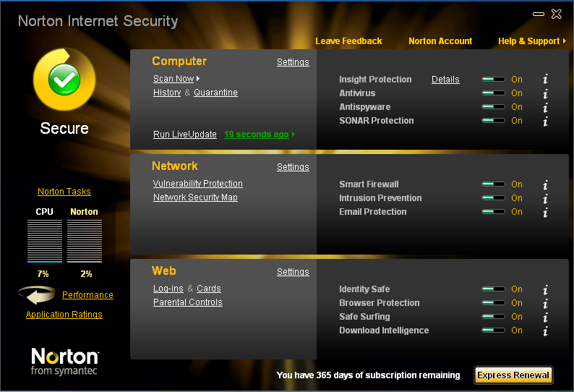Open Log-ins link under Web
The width and height of the screenshot is (574, 392).
coord(168,289)
